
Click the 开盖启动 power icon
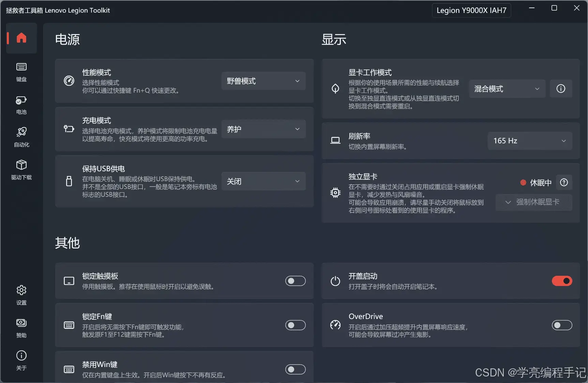pos(335,281)
